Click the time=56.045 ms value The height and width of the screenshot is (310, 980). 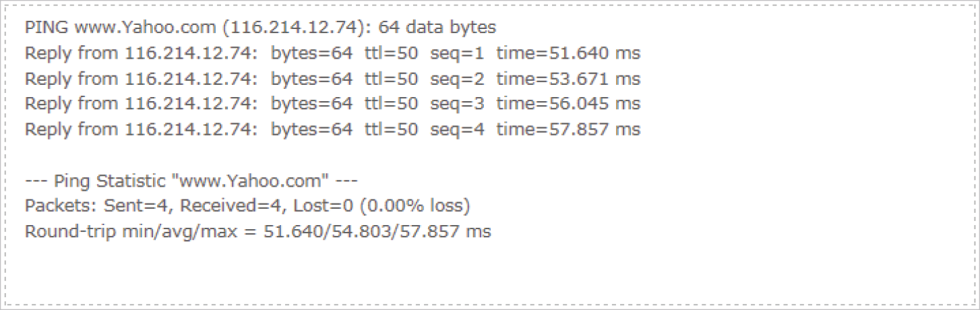pyautogui.click(x=569, y=104)
